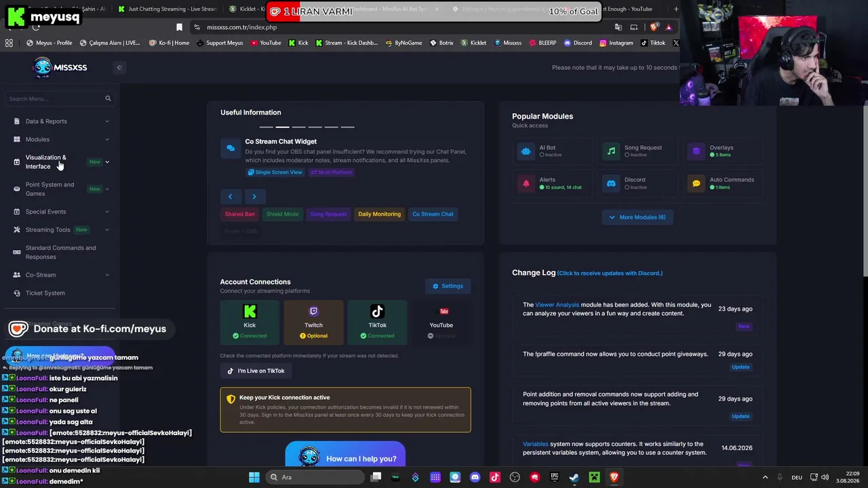The height and width of the screenshot is (488, 868).
Task: Open TikTok from the Windows taskbar
Action: [495, 477]
